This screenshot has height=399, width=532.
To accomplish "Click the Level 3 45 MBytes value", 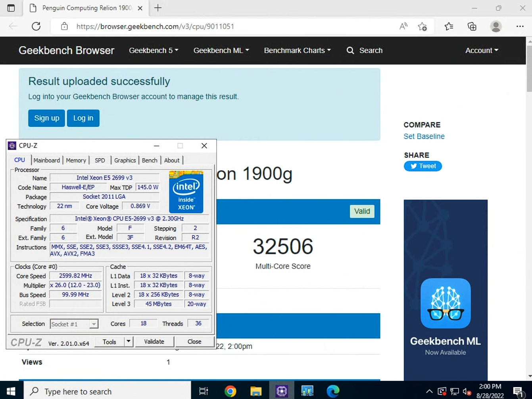I will point(159,304).
